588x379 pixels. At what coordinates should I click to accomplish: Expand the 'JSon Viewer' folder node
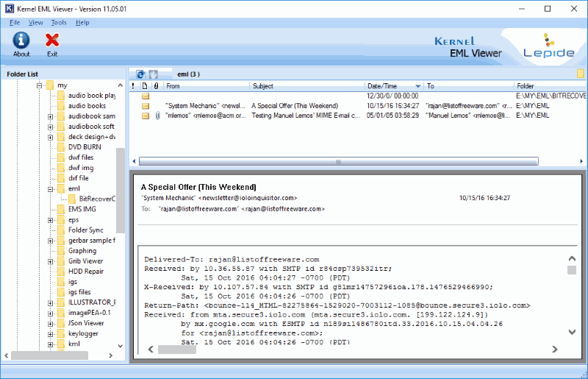point(50,324)
